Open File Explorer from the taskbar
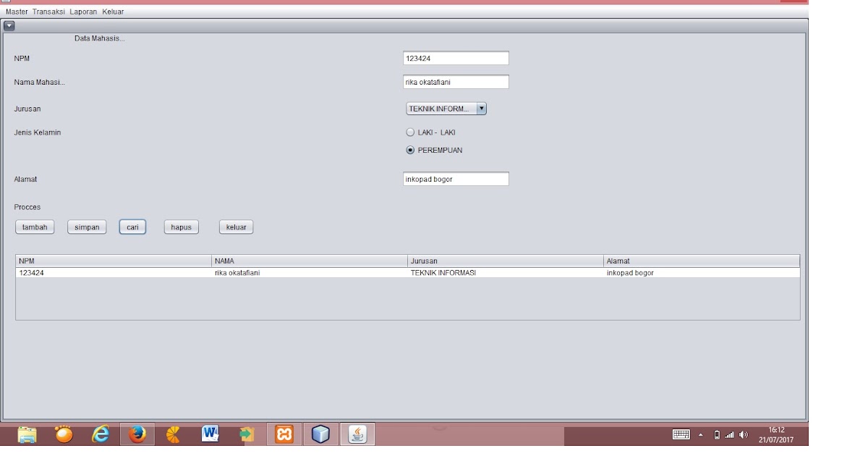868x456 pixels. (27, 434)
